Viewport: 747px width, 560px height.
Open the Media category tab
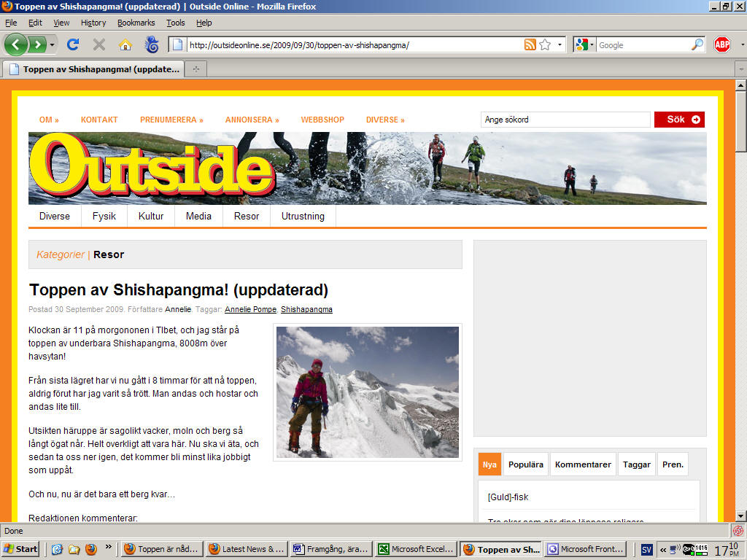tap(198, 216)
